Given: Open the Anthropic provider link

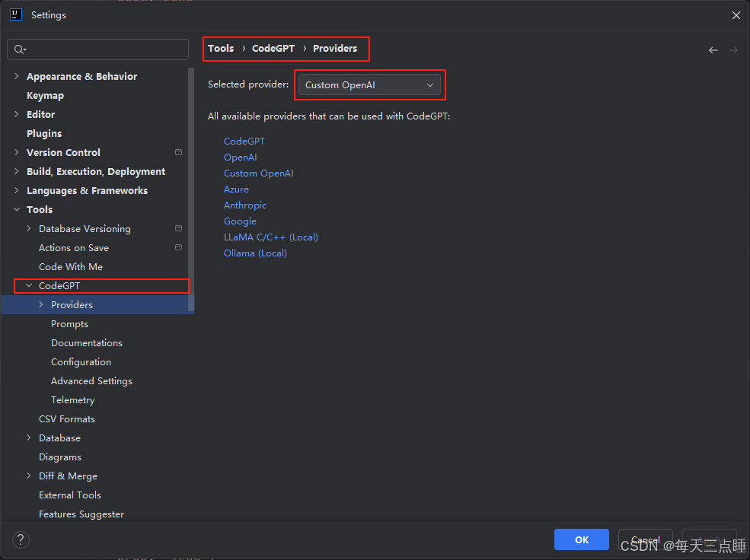Looking at the screenshot, I should coord(245,205).
